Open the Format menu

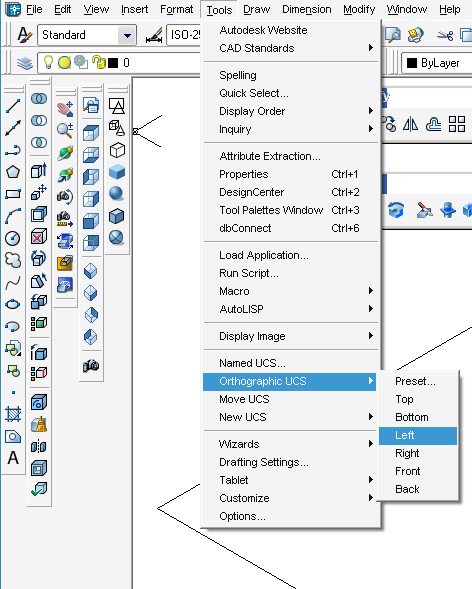pos(176,9)
